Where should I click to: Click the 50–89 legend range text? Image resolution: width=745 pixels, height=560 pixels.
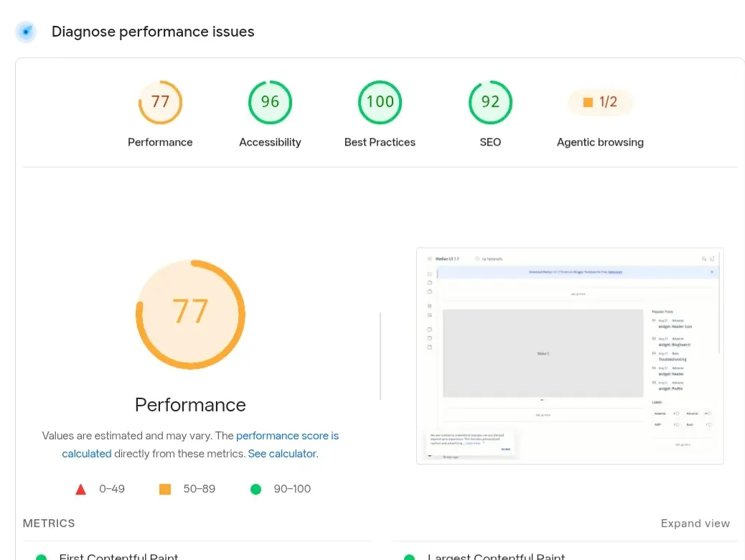pos(199,489)
